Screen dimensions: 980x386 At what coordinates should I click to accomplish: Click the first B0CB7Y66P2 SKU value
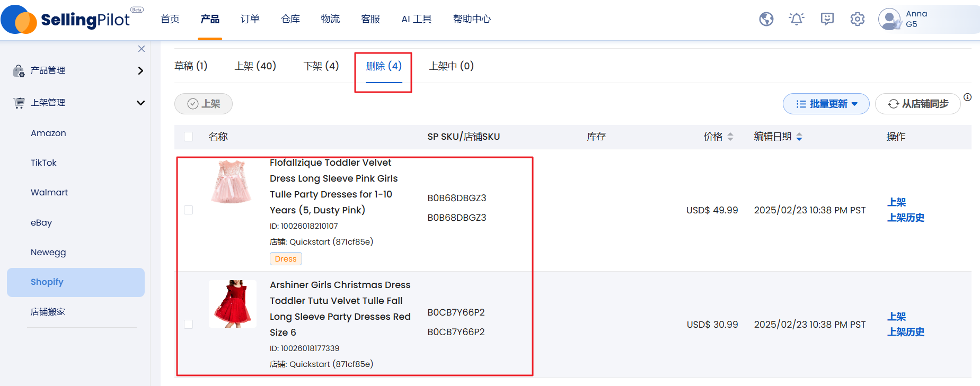(456, 312)
